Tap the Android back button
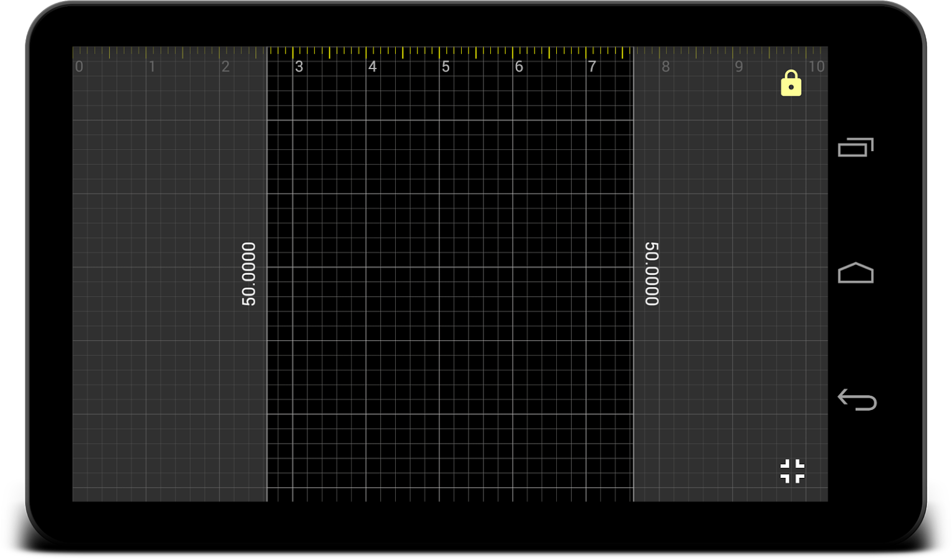952x560 pixels. click(857, 399)
